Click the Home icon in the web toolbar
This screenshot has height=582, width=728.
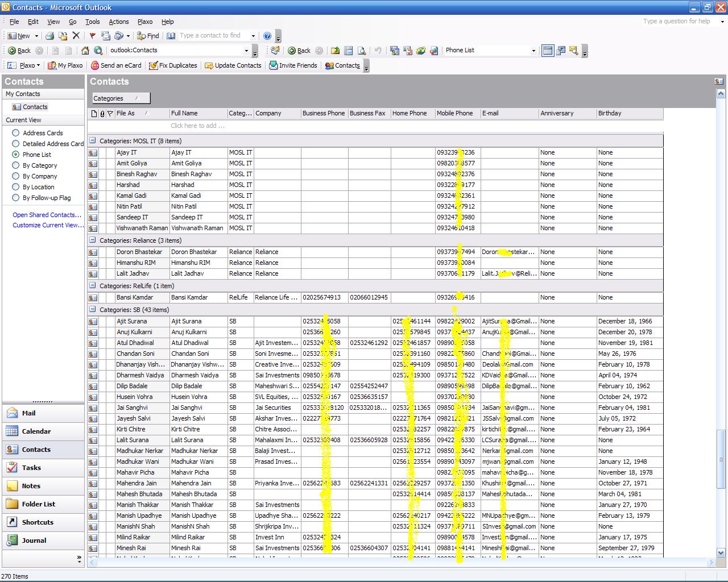85,51
